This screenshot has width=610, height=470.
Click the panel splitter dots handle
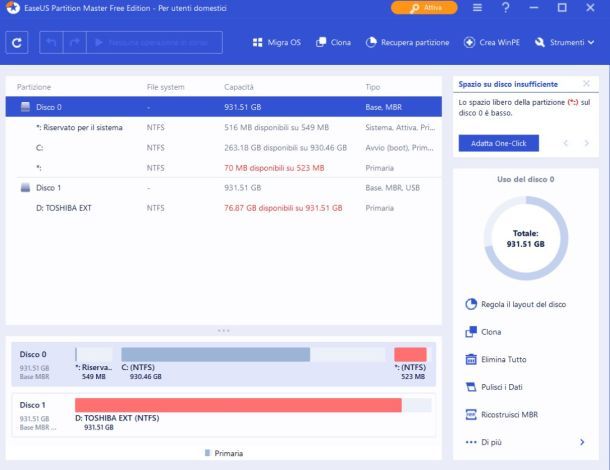224,331
